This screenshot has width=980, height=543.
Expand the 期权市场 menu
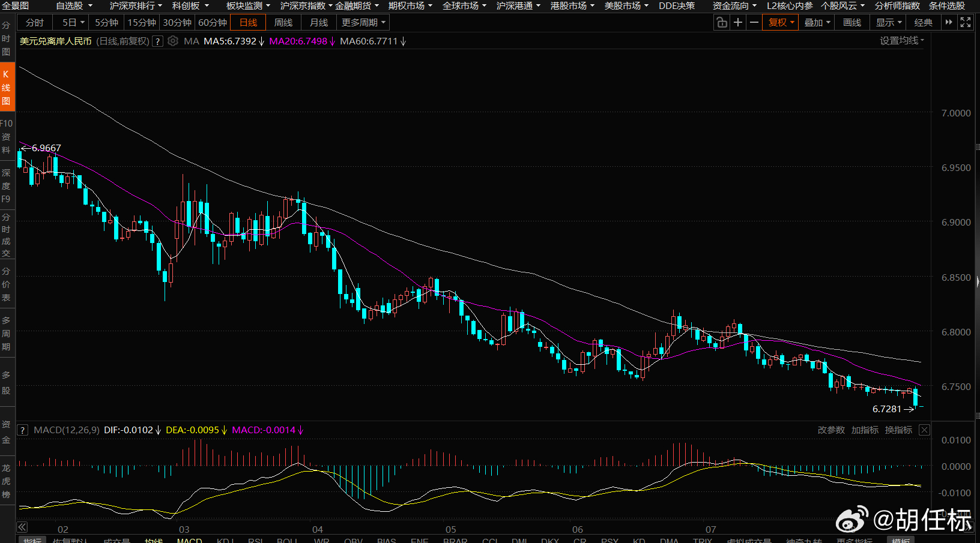[410, 6]
